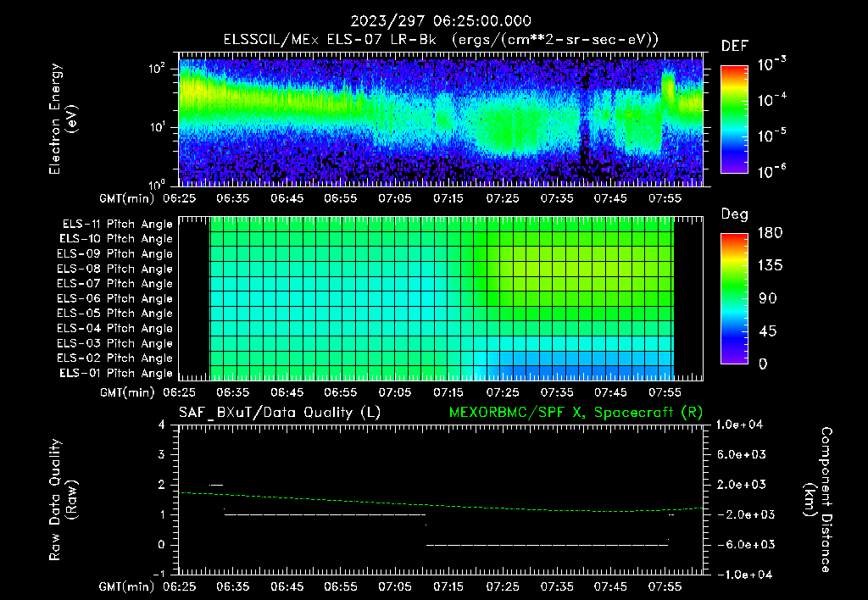The image size is (868, 600).
Task: Click 07:05 tick under the spectrogram
Action: [395, 198]
